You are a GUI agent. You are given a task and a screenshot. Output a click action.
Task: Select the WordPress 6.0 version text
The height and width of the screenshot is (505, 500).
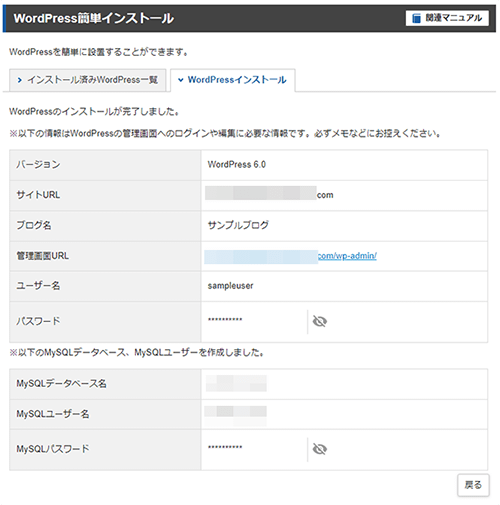[237, 164]
